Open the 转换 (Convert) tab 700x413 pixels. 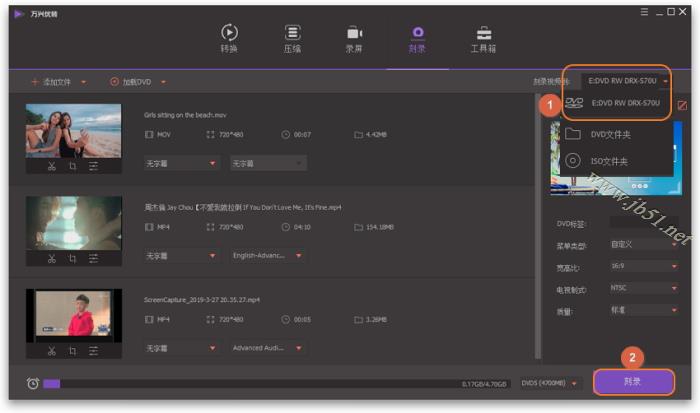pyautogui.click(x=229, y=39)
